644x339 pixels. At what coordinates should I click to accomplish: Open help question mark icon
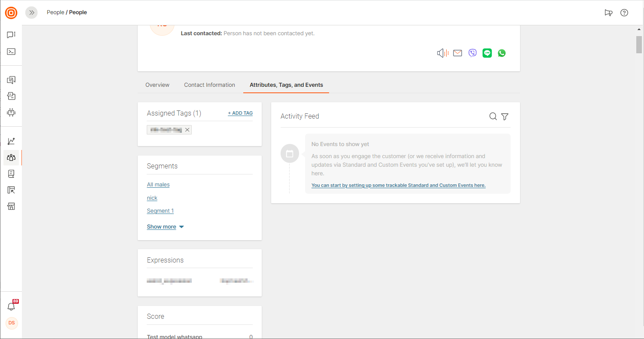[624, 12]
